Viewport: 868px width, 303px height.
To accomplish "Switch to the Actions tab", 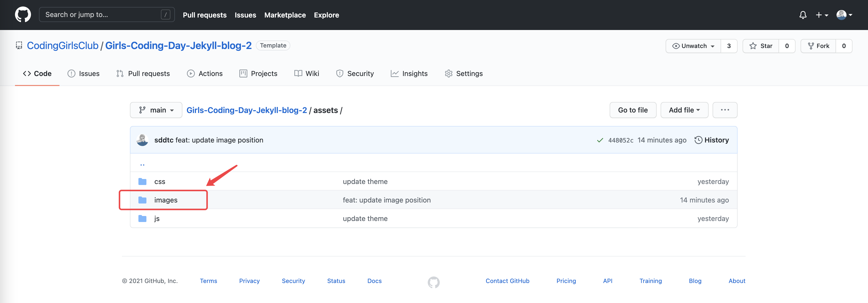I will point(205,73).
